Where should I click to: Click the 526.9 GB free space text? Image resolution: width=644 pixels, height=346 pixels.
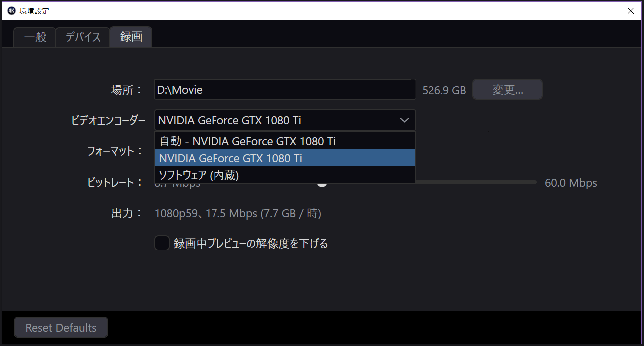pos(444,90)
